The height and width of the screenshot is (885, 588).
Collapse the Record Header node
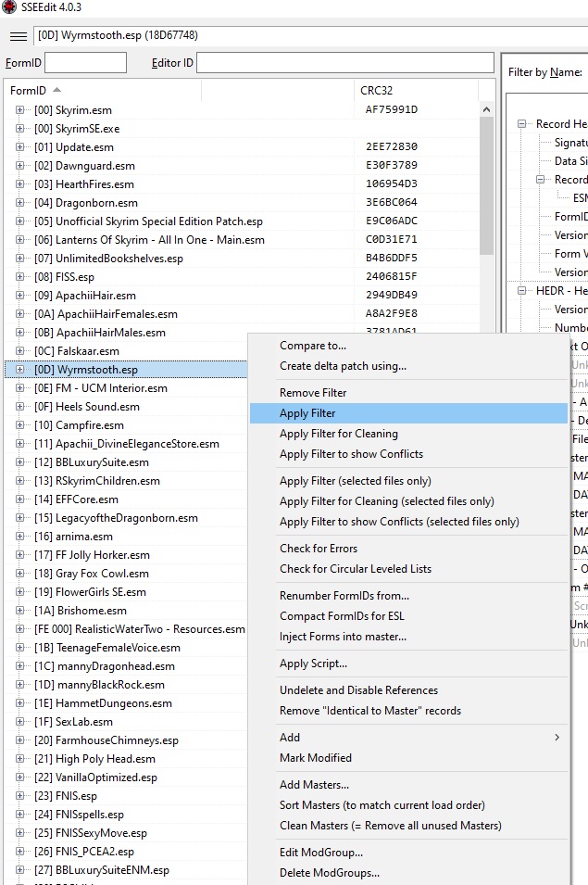coord(522,123)
